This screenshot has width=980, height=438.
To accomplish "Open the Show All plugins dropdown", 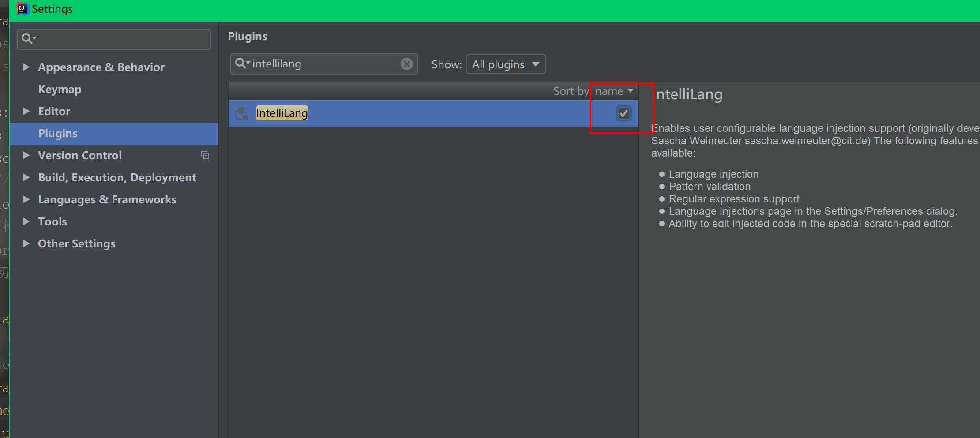I will (506, 64).
